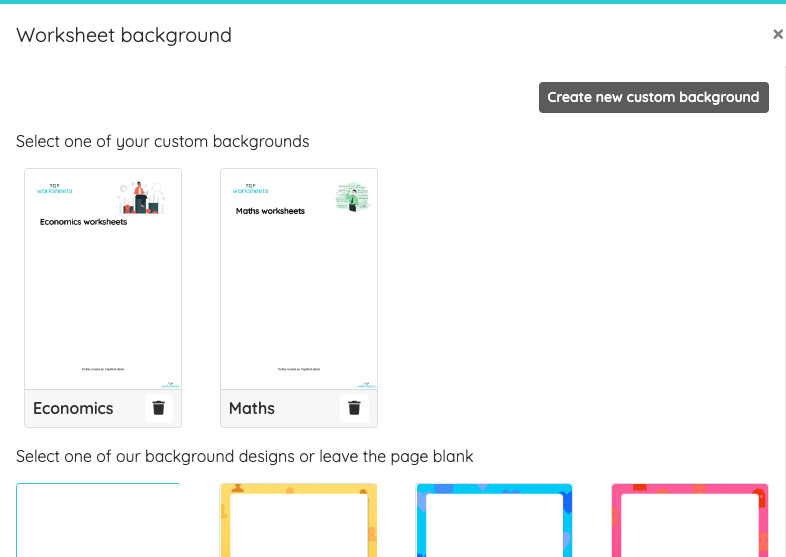Select the Maths worksheets background thumbnail
The image size is (786, 557).
[299, 279]
